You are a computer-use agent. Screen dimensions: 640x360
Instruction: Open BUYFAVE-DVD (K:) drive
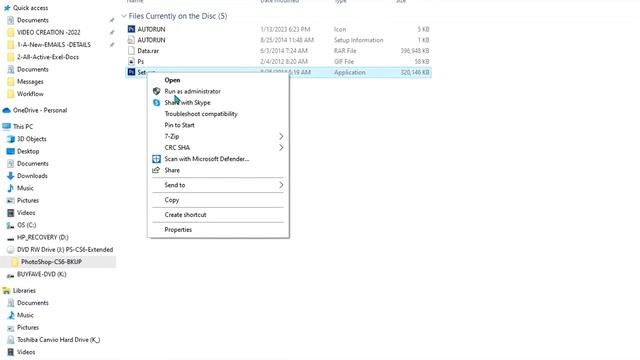click(42, 274)
